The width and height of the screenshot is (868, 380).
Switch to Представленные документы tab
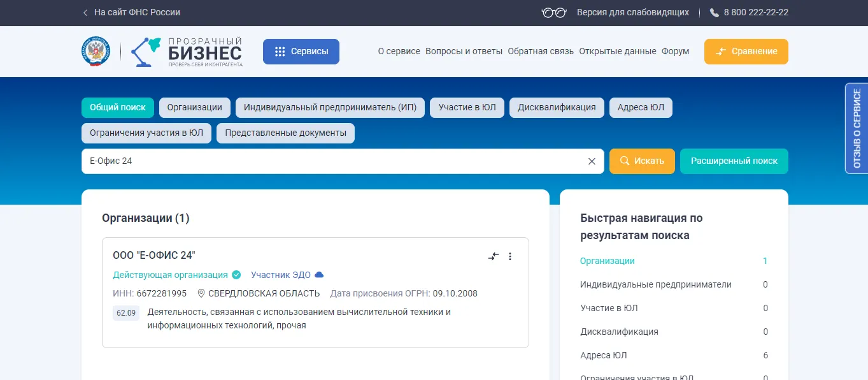[285, 133]
